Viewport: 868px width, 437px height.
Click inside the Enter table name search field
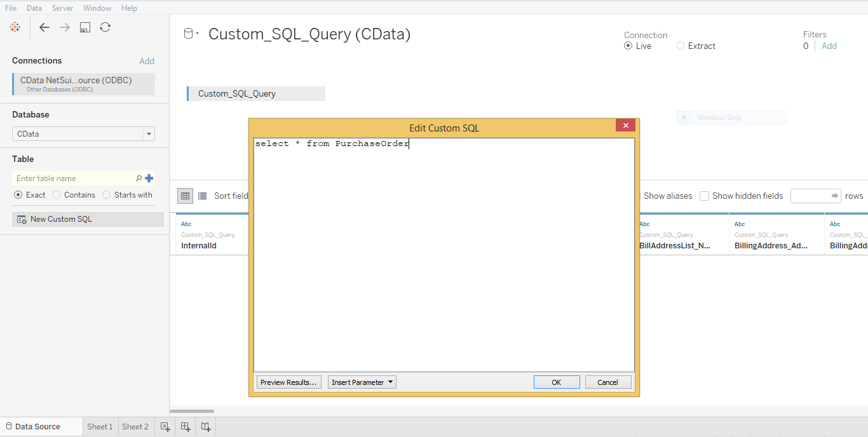70,178
